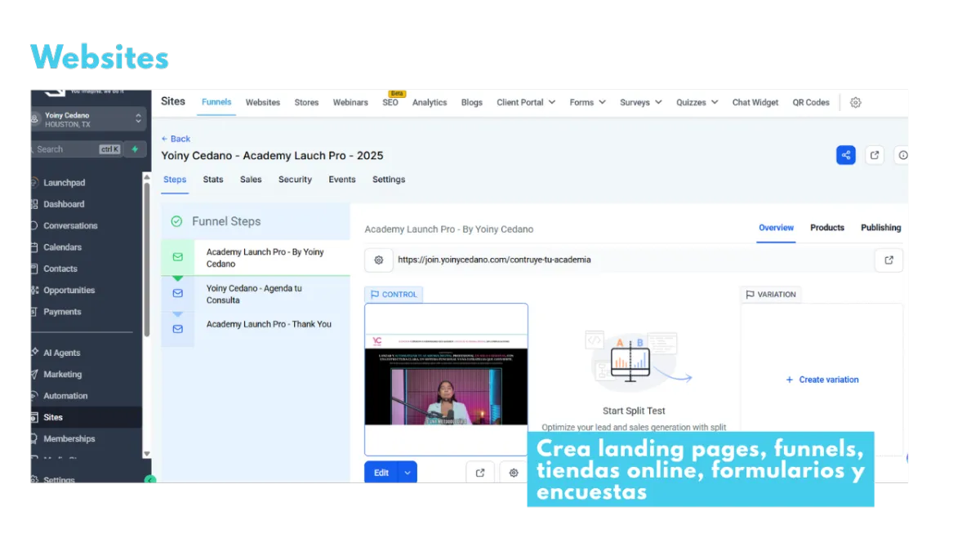
Task: Click envelope icon for Thank You step
Action: pyautogui.click(x=178, y=329)
